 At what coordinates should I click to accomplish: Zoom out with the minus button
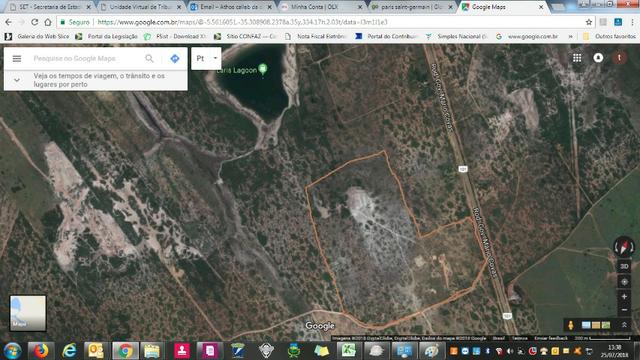(x=624, y=310)
